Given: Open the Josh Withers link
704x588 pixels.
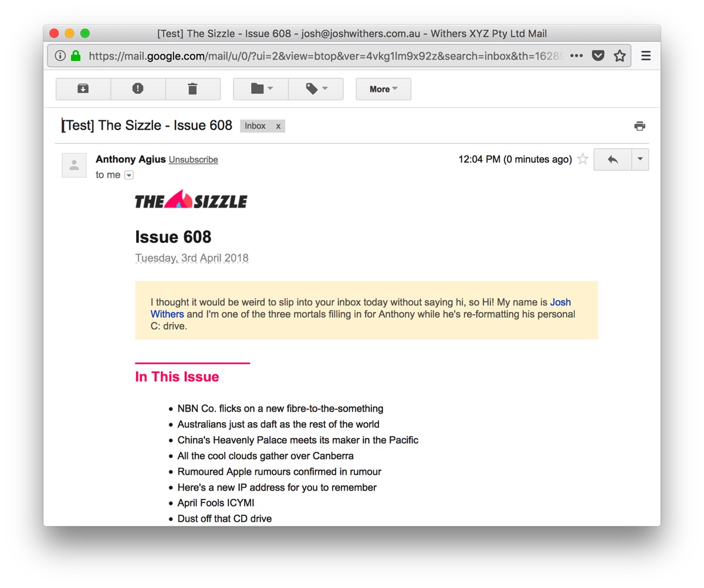Looking at the screenshot, I should coord(560,303).
